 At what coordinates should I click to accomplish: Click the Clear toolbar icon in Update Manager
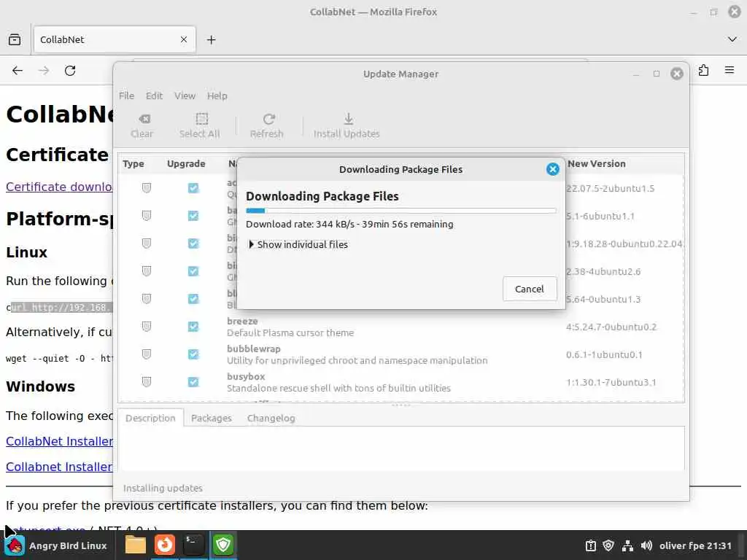142,125
